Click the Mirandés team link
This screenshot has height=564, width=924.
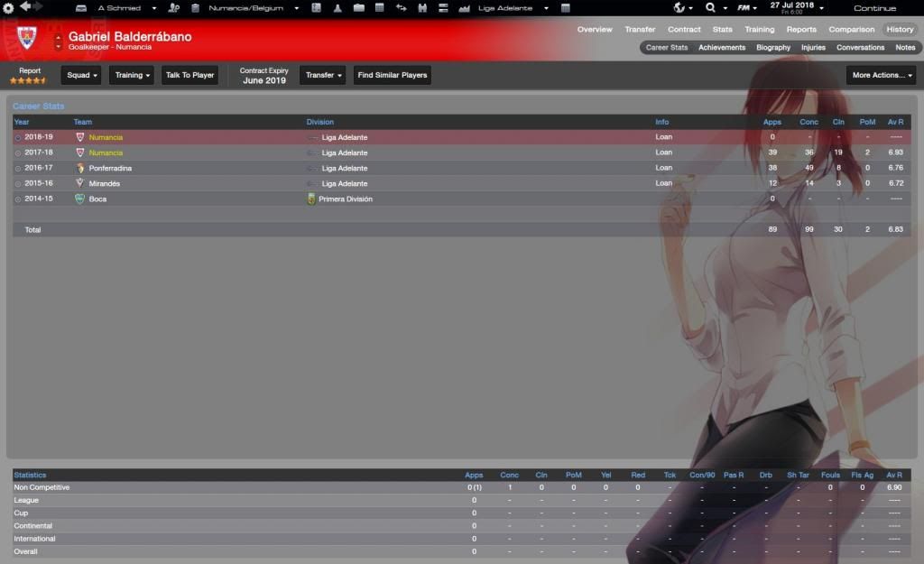click(x=105, y=184)
